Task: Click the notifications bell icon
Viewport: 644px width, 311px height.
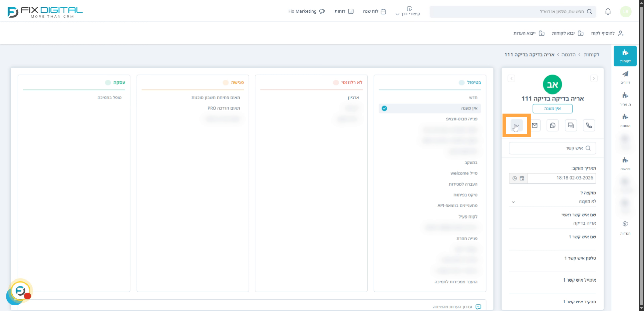Action: pos(608,12)
